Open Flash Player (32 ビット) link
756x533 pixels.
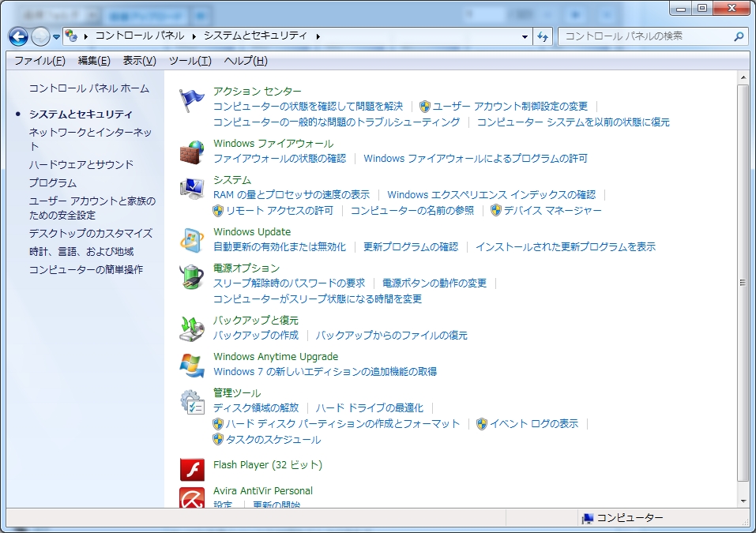[x=268, y=465]
